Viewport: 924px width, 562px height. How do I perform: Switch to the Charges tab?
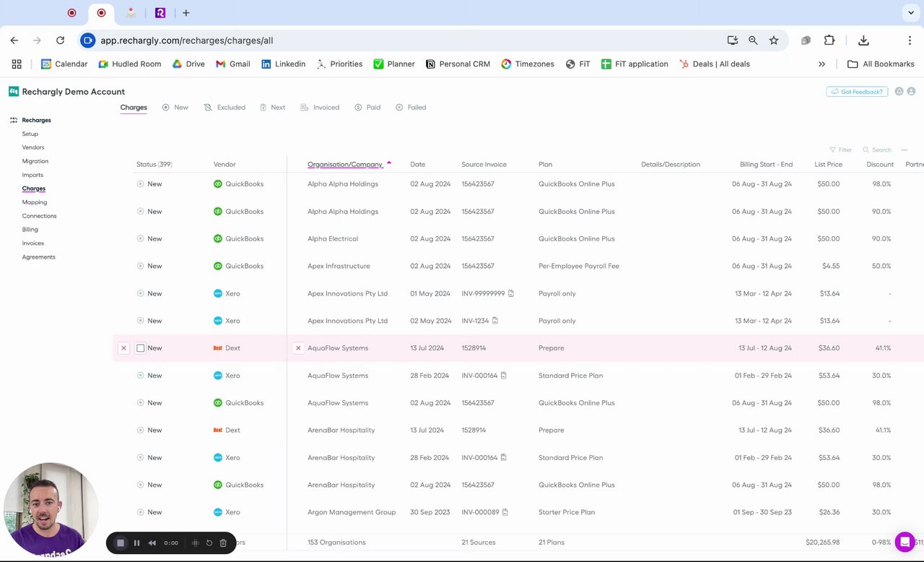tap(134, 108)
